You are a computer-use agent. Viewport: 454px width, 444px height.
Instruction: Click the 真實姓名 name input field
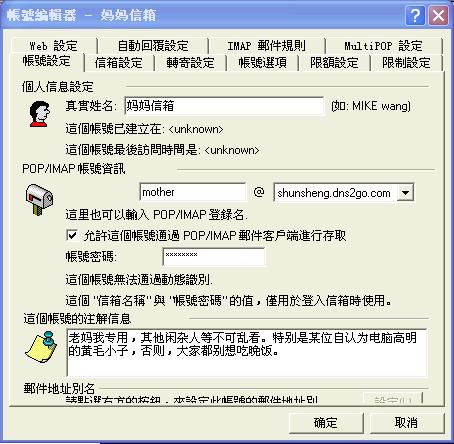tap(224, 106)
